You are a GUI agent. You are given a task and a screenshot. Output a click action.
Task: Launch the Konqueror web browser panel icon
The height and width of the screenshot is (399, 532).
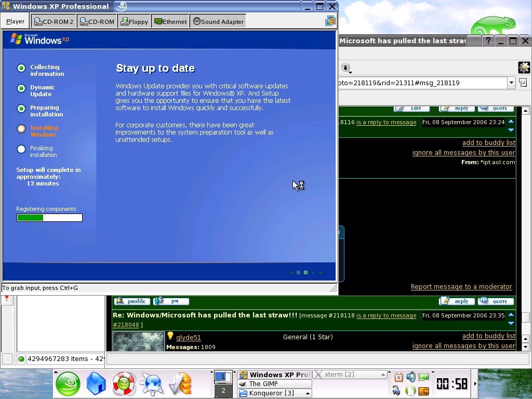[152, 384]
